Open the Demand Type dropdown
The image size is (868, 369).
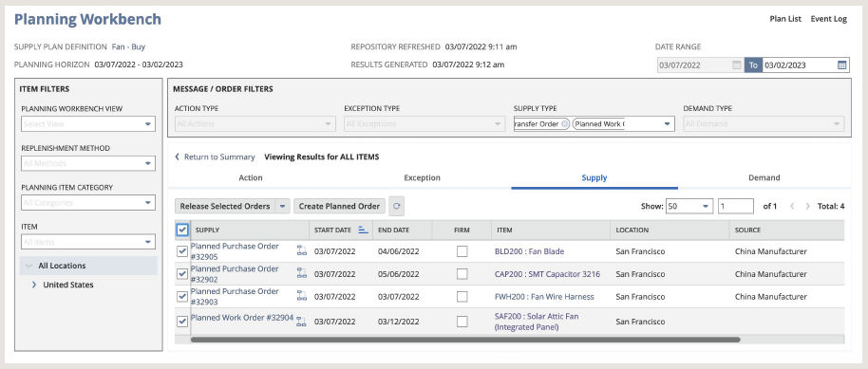point(764,124)
